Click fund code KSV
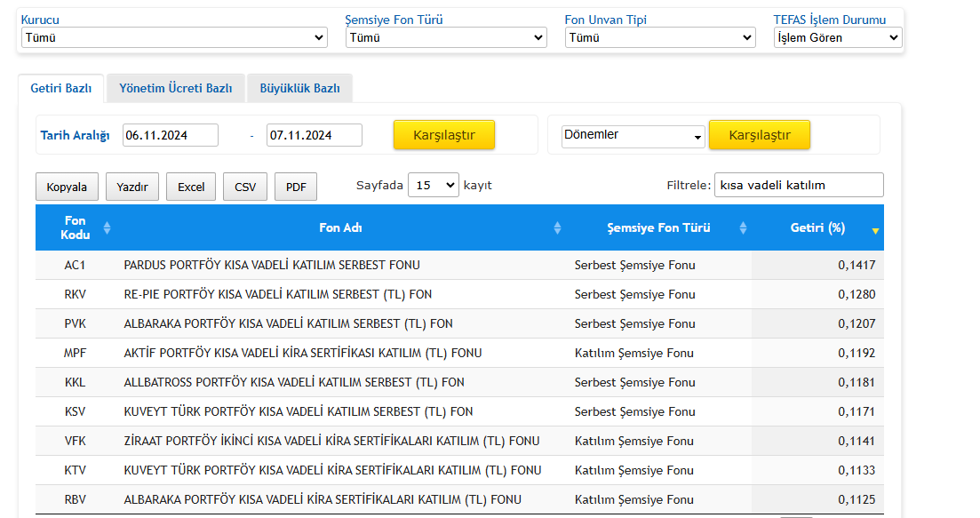 pos(75,411)
